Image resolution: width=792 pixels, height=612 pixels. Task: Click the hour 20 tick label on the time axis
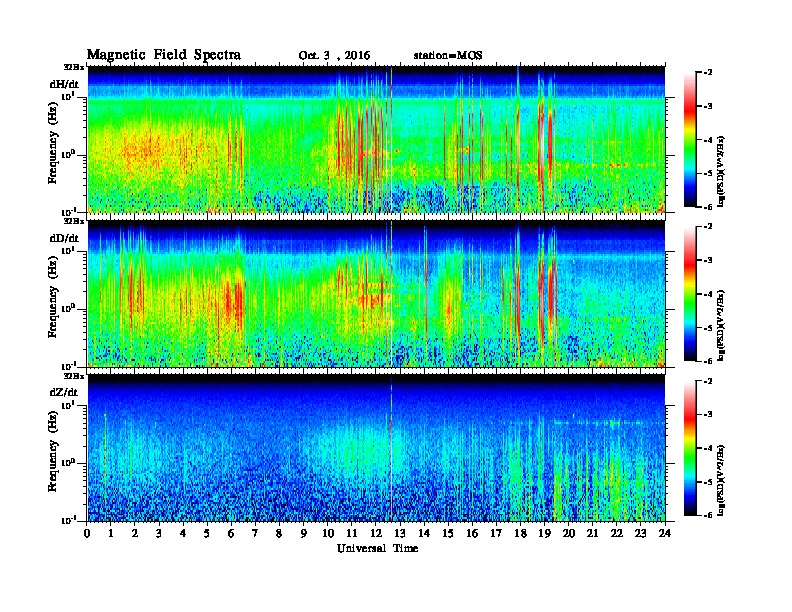coord(569,533)
